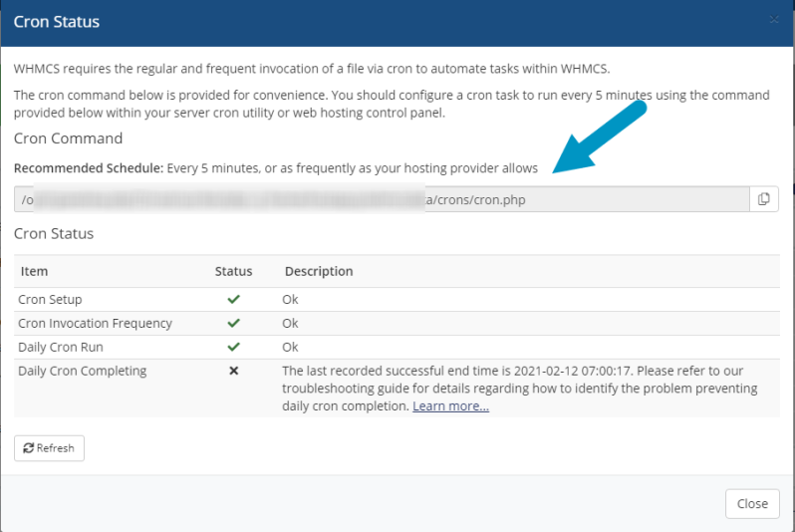
Task: Click the Cron Invocation Frequency checkmark
Action: tap(233, 323)
